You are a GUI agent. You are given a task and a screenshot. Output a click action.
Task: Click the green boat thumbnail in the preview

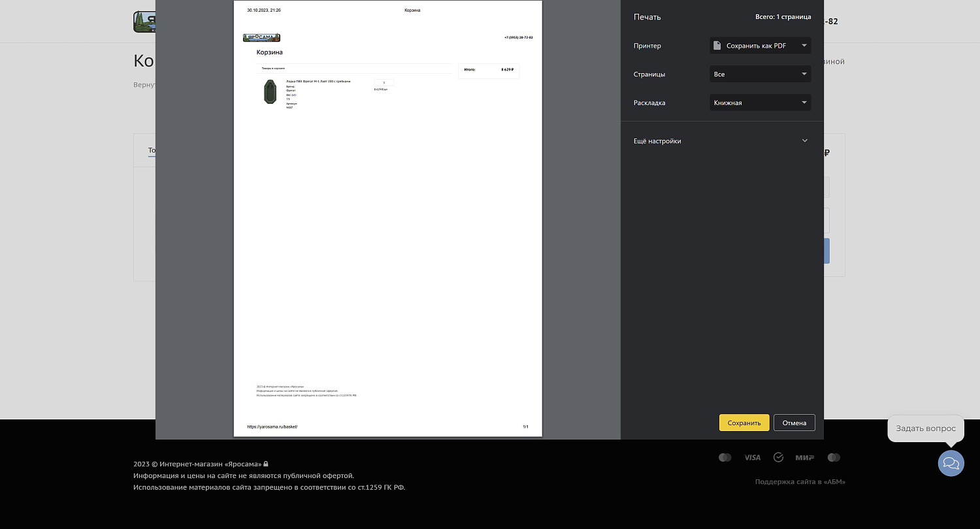[270, 92]
